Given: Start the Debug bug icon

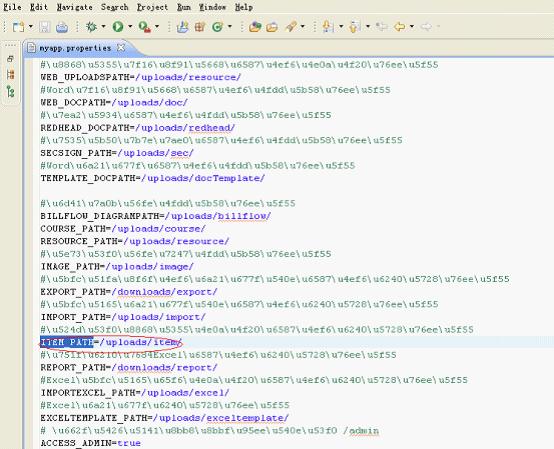Looking at the screenshot, I should click(92, 26).
